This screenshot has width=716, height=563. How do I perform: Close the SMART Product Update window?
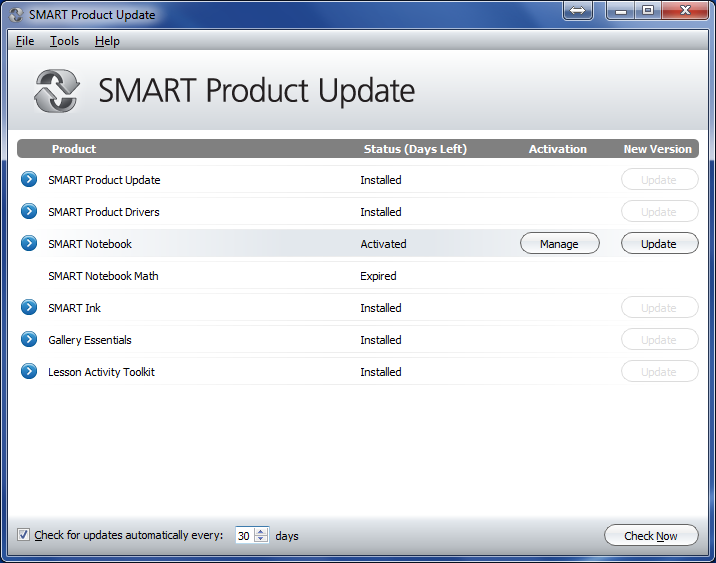(x=685, y=11)
